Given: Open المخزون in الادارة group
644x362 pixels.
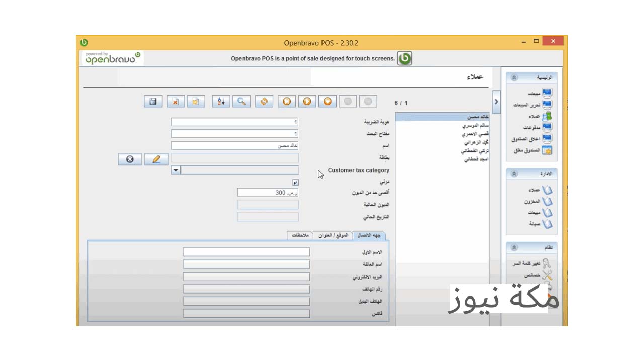Looking at the screenshot, I should [x=538, y=201].
